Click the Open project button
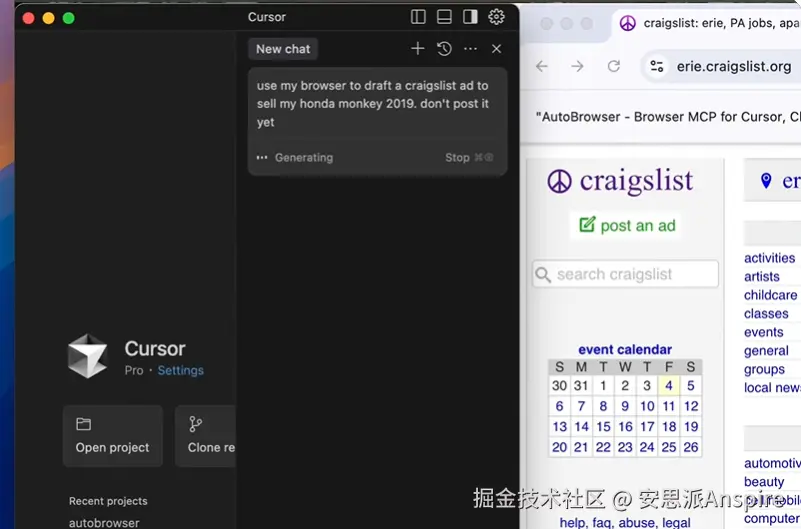The height and width of the screenshot is (529, 801). 113,436
